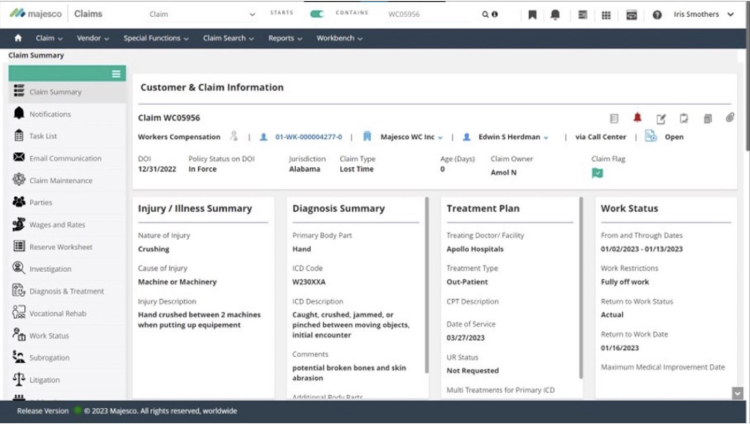Image resolution: width=750 pixels, height=424 pixels.
Task: Click the Diagnosis Summary card scrollbar
Action: [x=427, y=285]
